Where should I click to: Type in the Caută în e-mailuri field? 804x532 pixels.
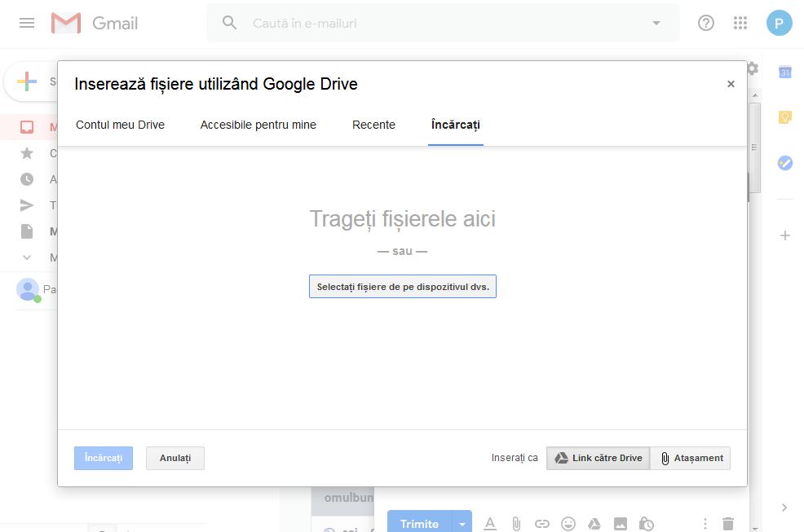[443, 23]
